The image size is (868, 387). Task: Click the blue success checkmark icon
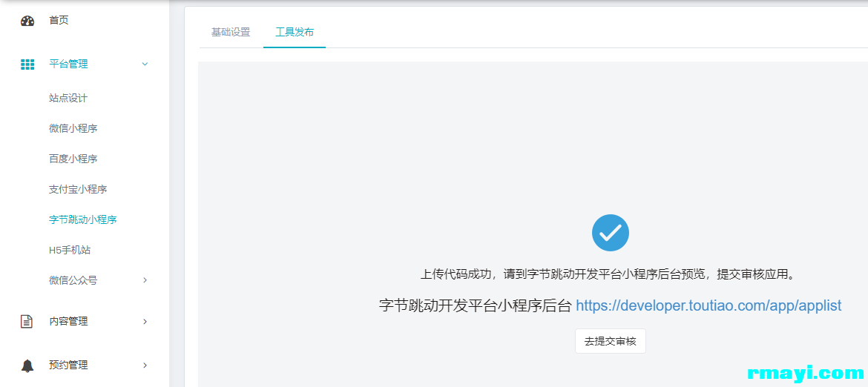tap(610, 233)
